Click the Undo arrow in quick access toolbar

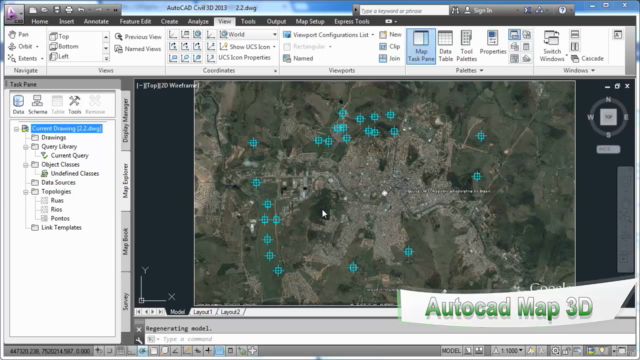click(81, 10)
